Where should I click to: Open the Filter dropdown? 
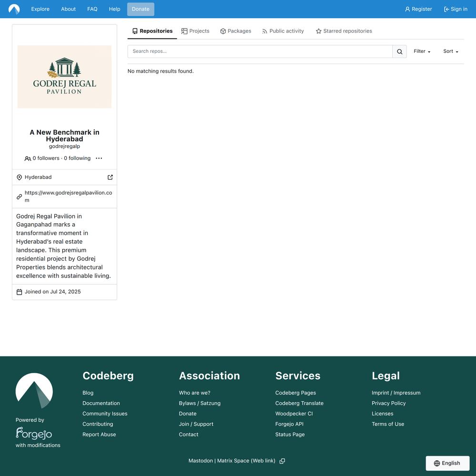click(x=422, y=51)
